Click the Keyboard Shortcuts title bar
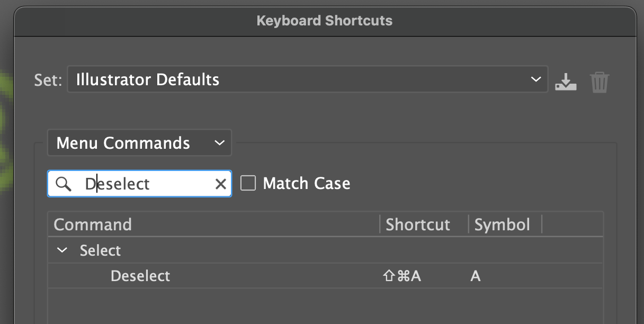 pos(324,20)
